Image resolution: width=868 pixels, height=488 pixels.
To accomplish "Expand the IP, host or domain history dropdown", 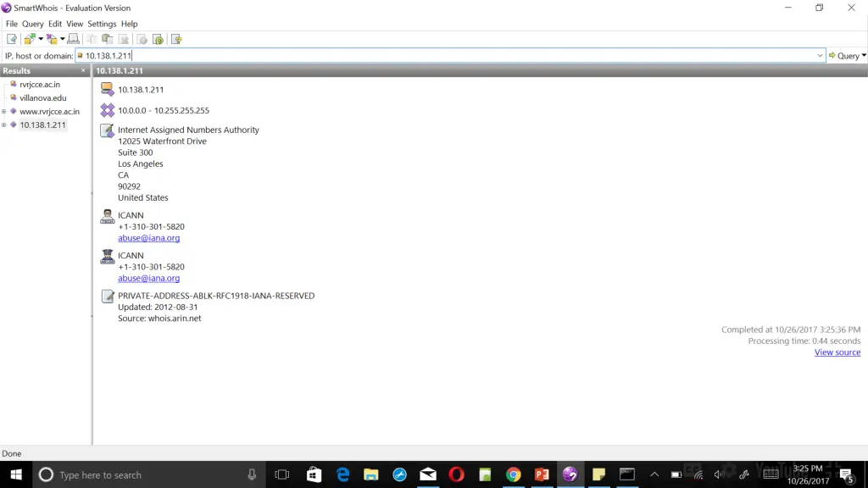I will tap(820, 55).
